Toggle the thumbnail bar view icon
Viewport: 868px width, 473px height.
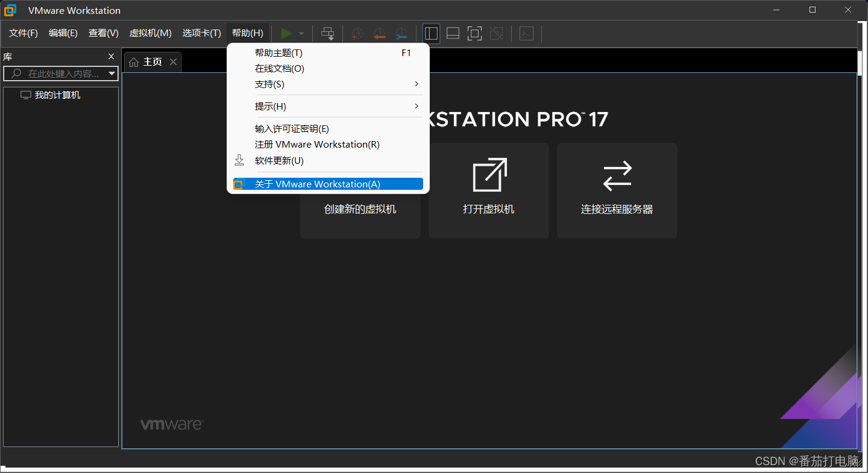pos(453,34)
